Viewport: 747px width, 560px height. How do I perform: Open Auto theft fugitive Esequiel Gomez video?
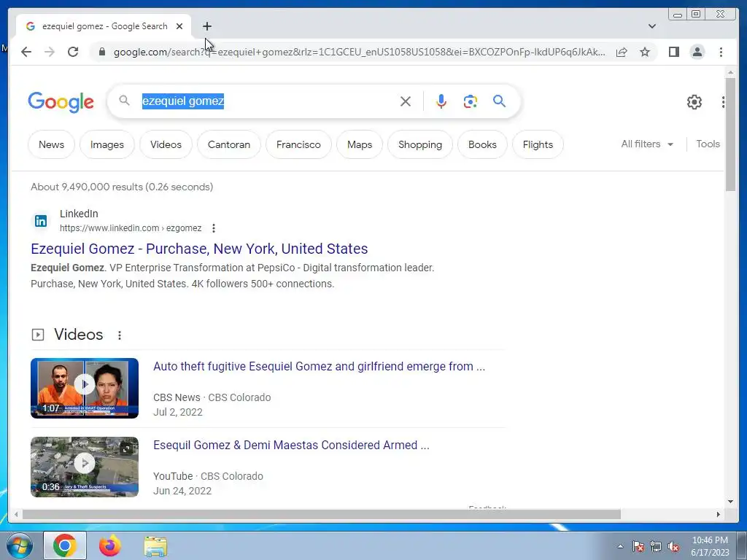click(x=320, y=366)
